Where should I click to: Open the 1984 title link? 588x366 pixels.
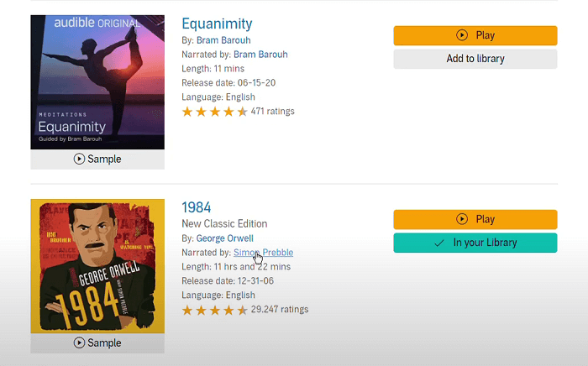point(197,207)
